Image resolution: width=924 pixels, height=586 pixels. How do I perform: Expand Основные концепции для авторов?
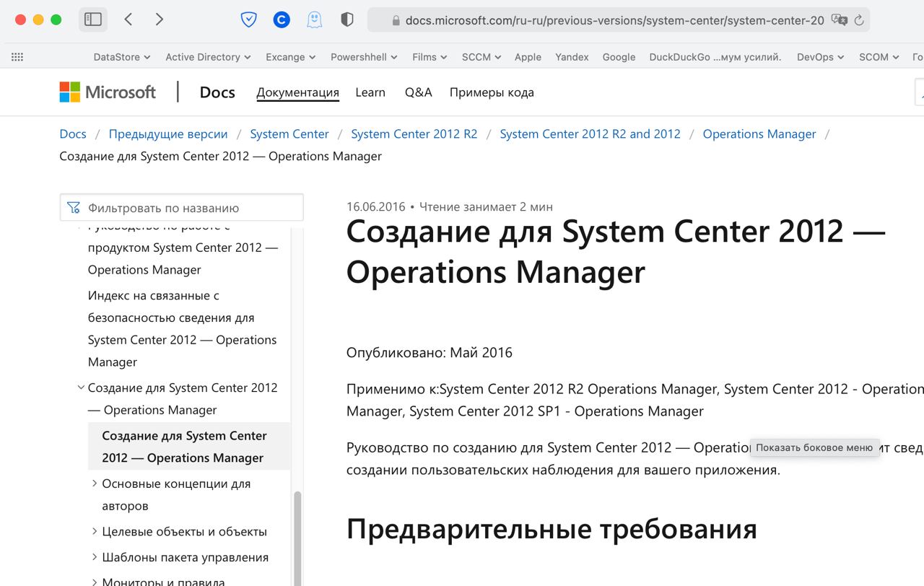click(x=95, y=484)
